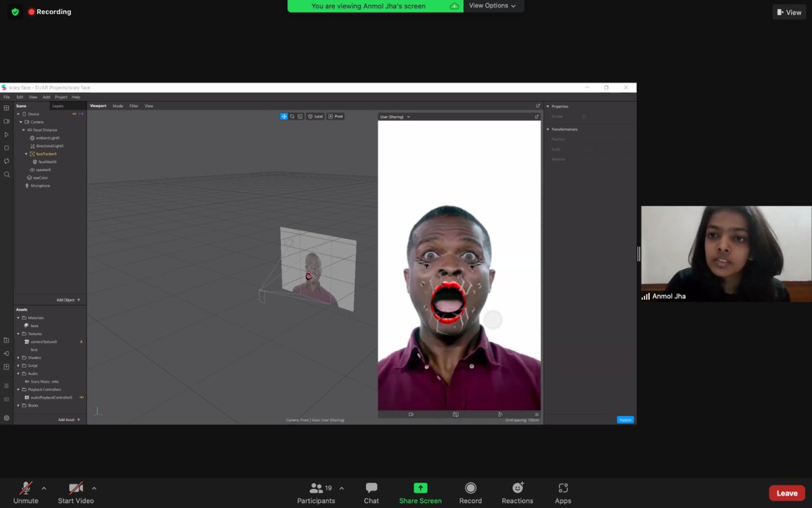Click the simulator video camera icon

(411, 415)
